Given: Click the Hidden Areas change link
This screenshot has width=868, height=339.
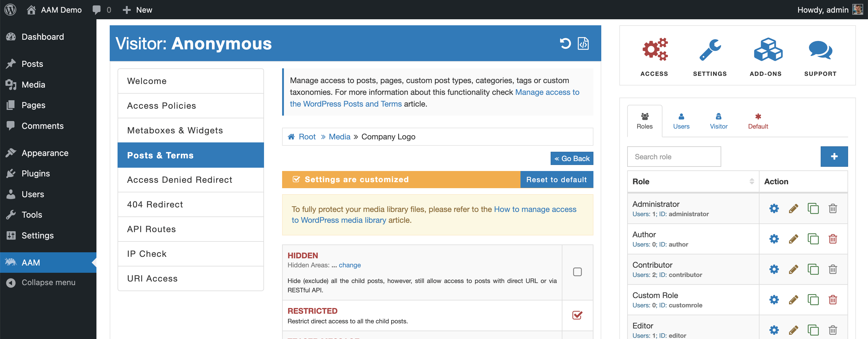Looking at the screenshot, I should pos(349,265).
